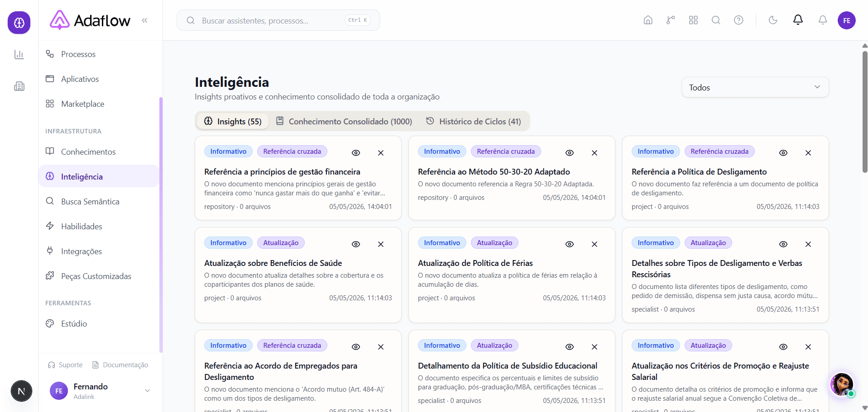Dismiss the Benefícios de Saúde card
Image resolution: width=868 pixels, height=412 pixels.
click(x=381, y=244)
